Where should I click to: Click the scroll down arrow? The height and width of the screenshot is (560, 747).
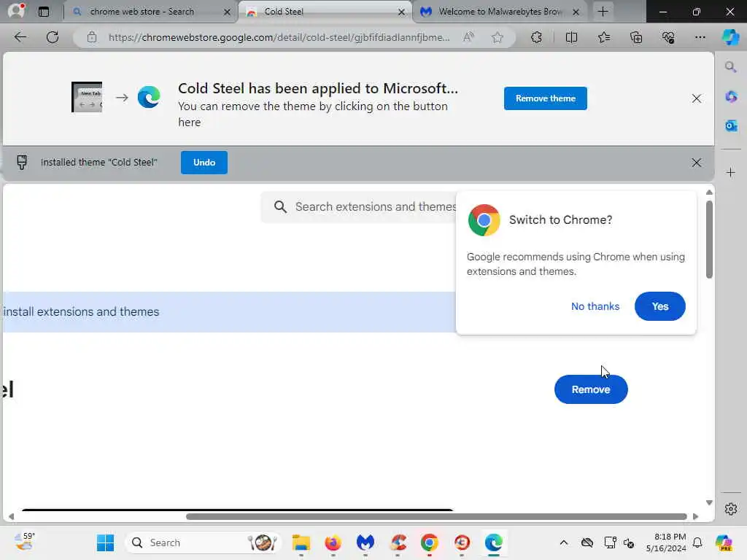(709, 503)
